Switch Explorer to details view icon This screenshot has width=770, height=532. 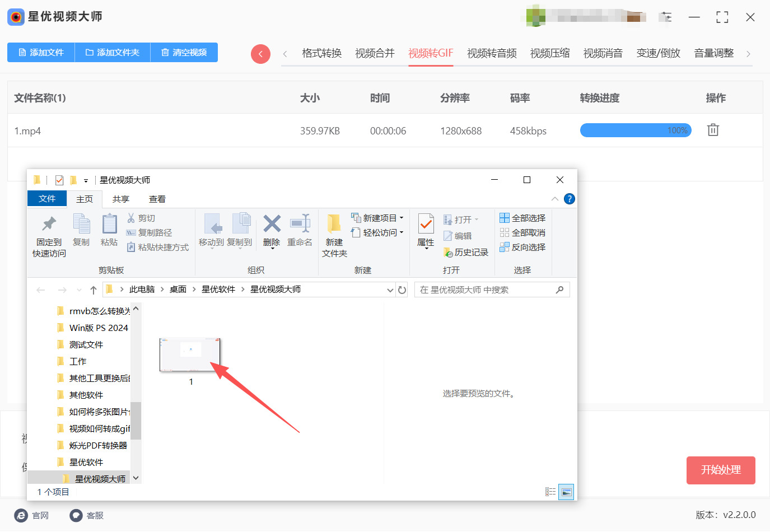coord(550,492)
